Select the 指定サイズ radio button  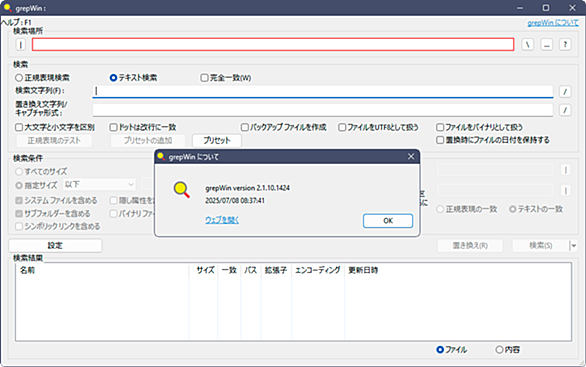36,185
